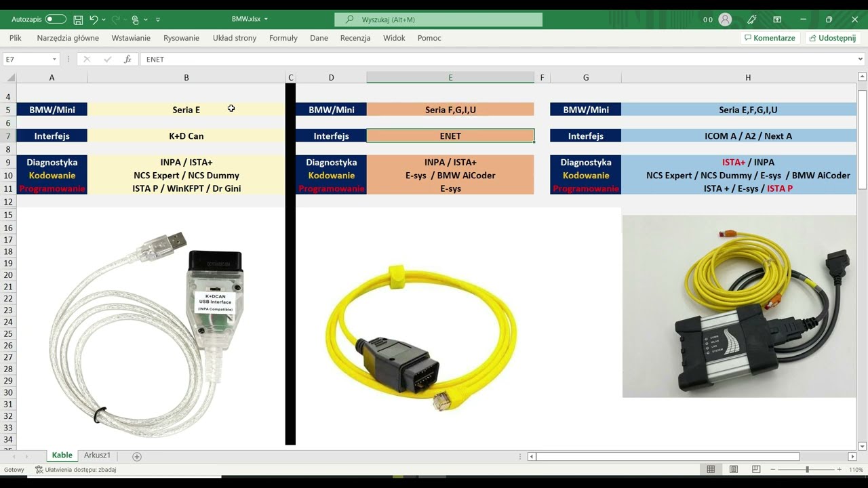The height and width of the screenshot is (488, 868).
Task: Click the Udostępnij share button
Action: pos(832,38)
